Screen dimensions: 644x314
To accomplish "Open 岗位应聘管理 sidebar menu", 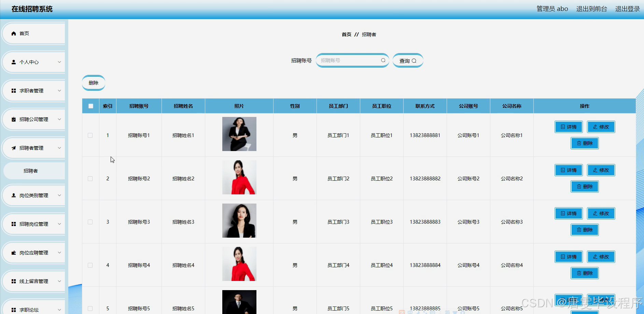I will click(x=33, y=253).
